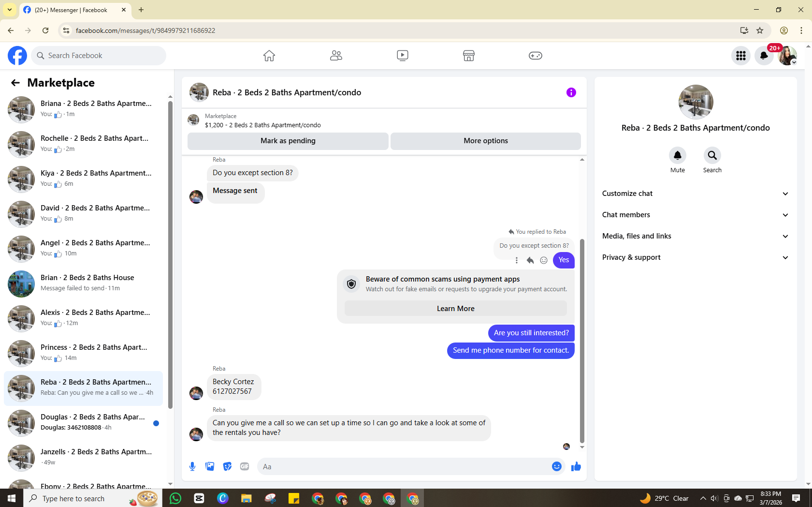Open the taskbar notification center
The width and height of the screenshot is (812, 507).
pos(796,498)
